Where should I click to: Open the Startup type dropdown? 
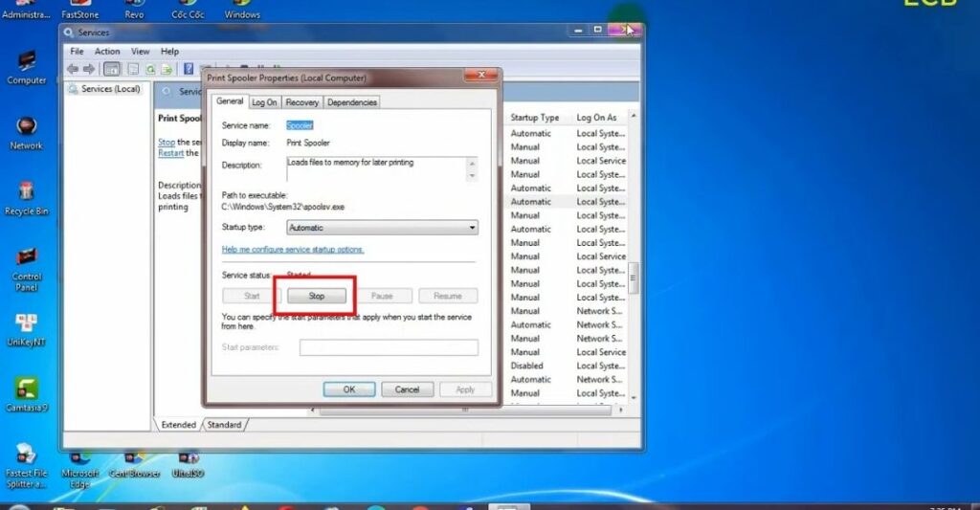pyautogui.click(x=382, y=228)
